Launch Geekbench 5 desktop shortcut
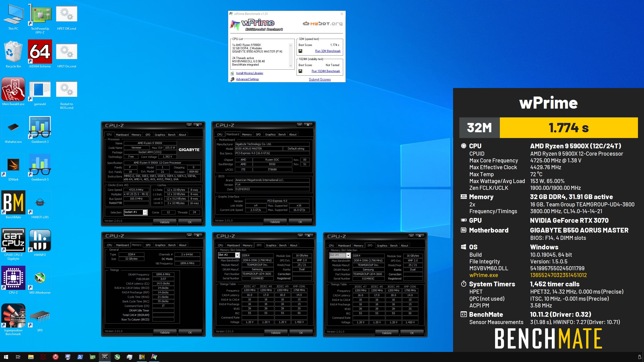644x362 pixels. 40,167
